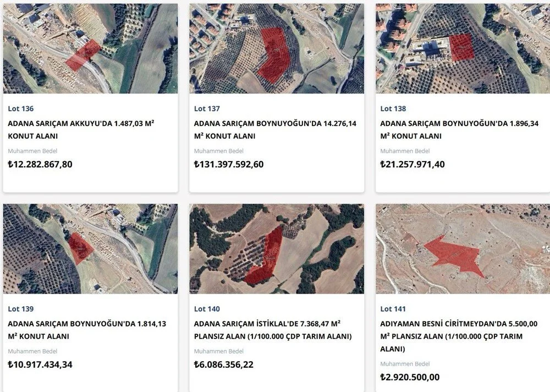Viewport: 550px width, 392px height.
Task: Click the ₺2.920.500,00 price on Lot 141
Action: [410, 377]
